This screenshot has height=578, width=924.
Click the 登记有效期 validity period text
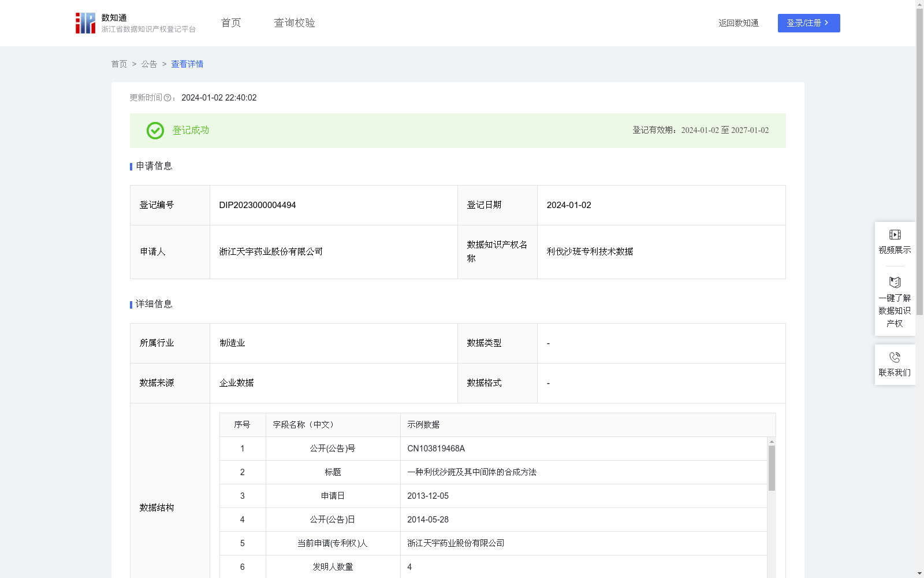click(701, 131)
